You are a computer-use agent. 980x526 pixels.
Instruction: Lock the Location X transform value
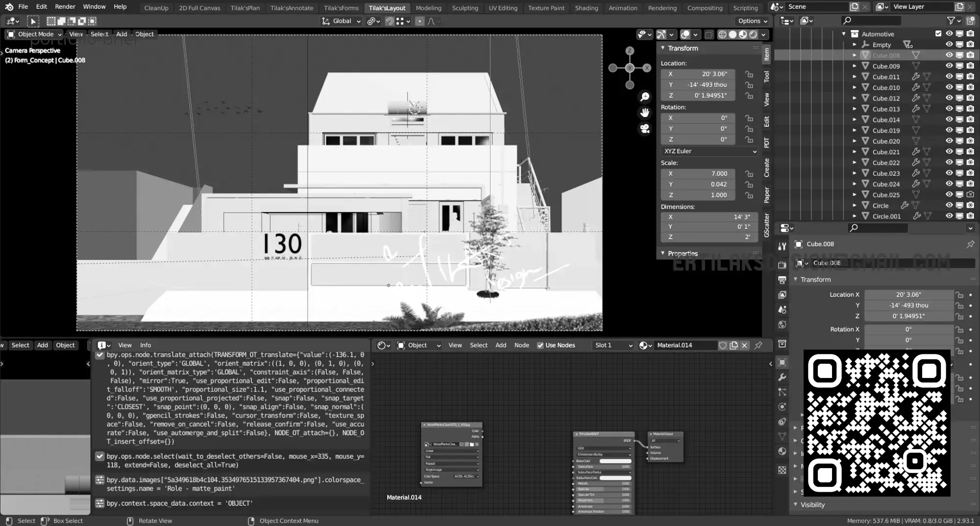pyautogui.click(x=749, y=74)
